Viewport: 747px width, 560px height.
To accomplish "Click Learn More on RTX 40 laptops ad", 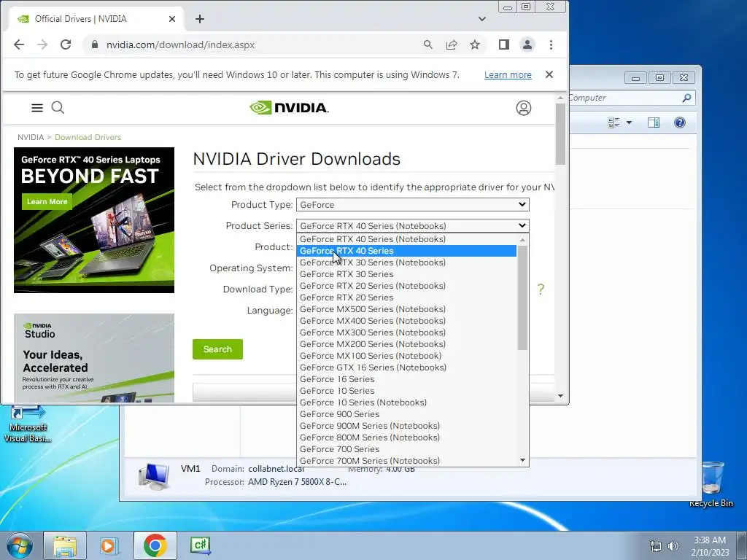I will [47, 202].
